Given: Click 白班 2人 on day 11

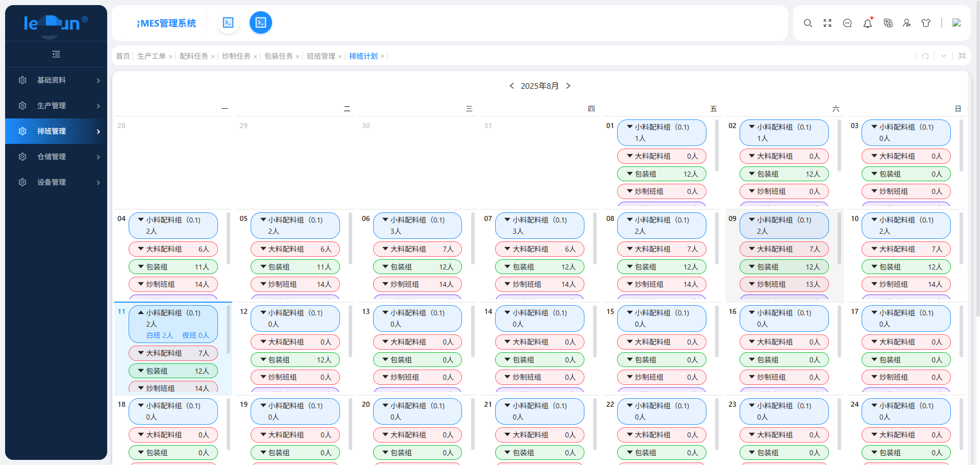Looking at the screenshot, I should (160, 335).
